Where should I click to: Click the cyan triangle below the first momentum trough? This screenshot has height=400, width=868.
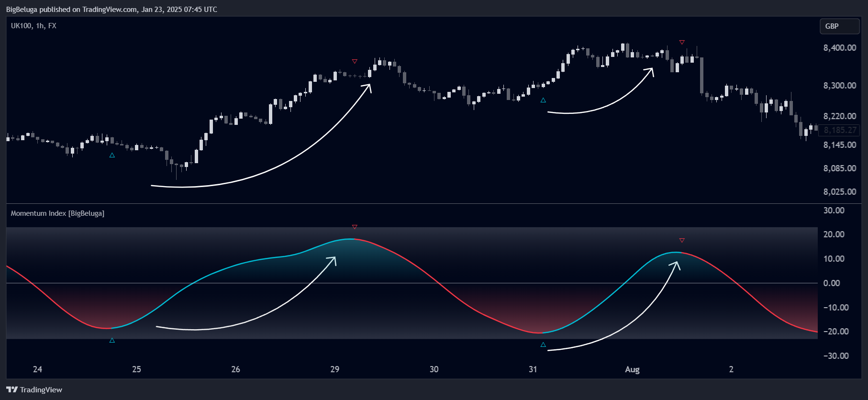pos(112,340)
